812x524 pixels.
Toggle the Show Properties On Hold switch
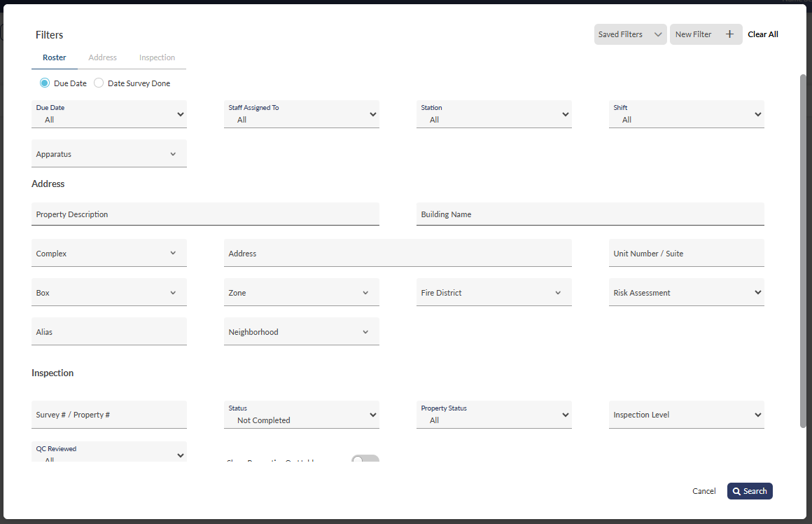coord(365,460)
